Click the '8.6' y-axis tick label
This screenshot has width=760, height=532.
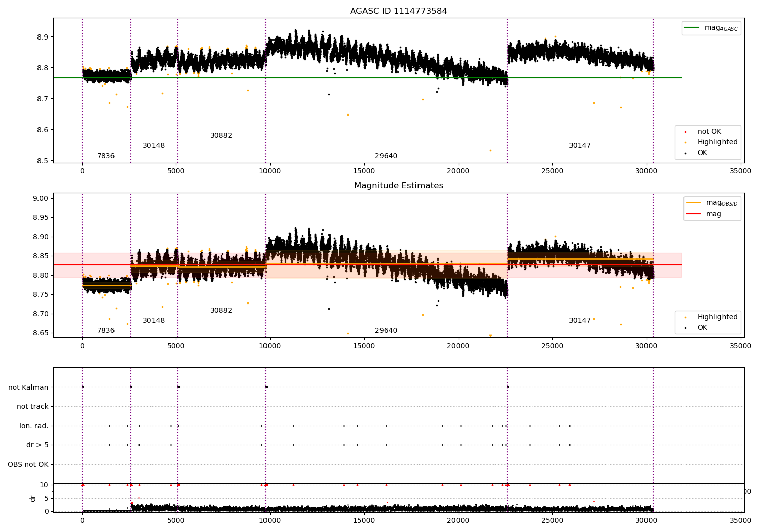click(43, 130)
